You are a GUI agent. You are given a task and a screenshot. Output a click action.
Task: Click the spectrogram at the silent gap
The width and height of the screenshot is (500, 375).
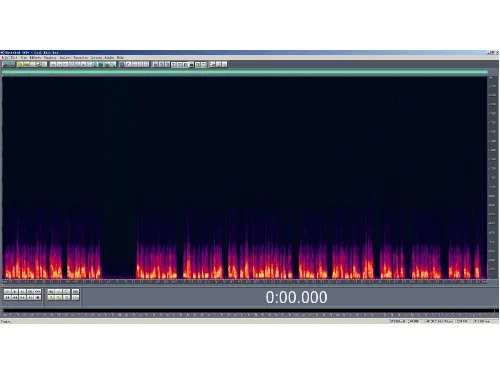pos(119,260)
